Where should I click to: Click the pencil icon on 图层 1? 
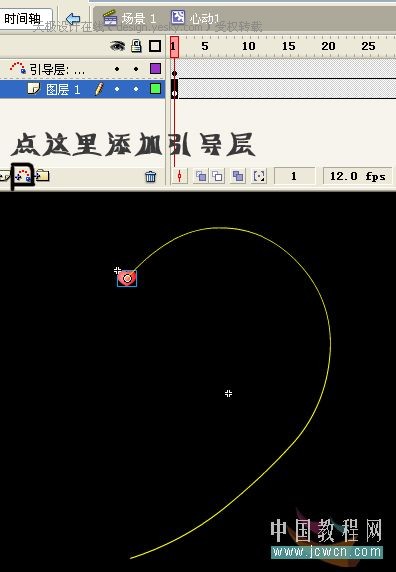point(99,89)
